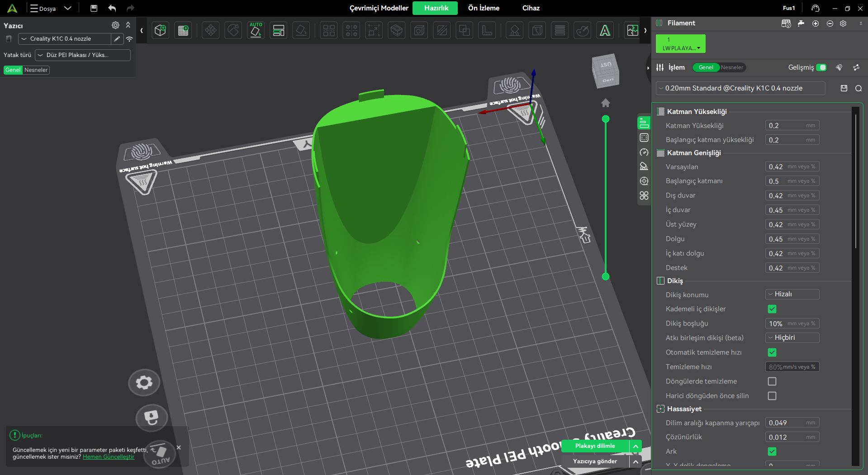The width and height of the screenshot is (868, 475).
Task: Click the Auto orient tool
Action: coord(256,31)
